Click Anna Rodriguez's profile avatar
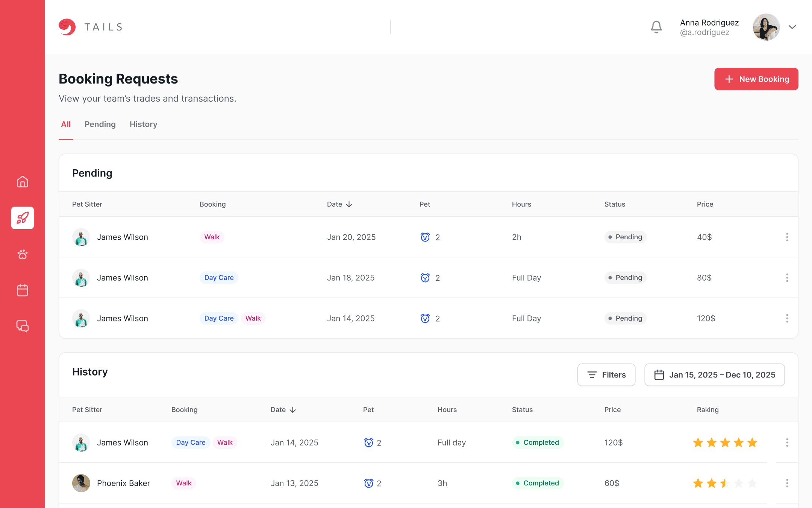 coord(766,27)
